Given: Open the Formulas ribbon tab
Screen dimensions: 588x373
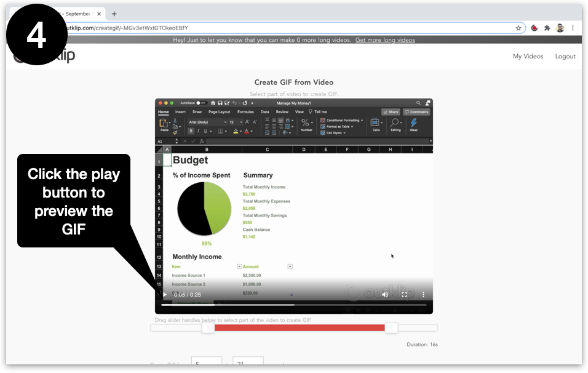Looking at the screenshot, I should click(x=245, y=112).
